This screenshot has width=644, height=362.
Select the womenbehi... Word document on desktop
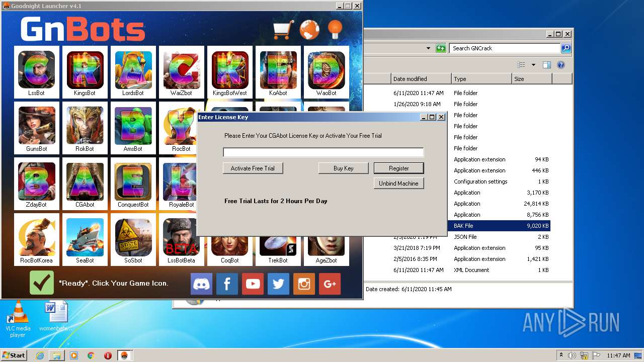tap(56, 317)
